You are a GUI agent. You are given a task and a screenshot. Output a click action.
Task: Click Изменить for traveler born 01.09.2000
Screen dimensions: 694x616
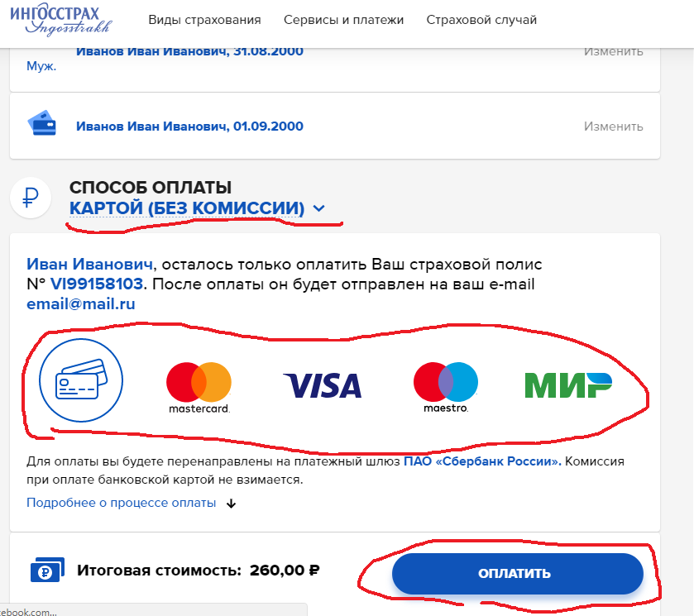tap(614, 127)
